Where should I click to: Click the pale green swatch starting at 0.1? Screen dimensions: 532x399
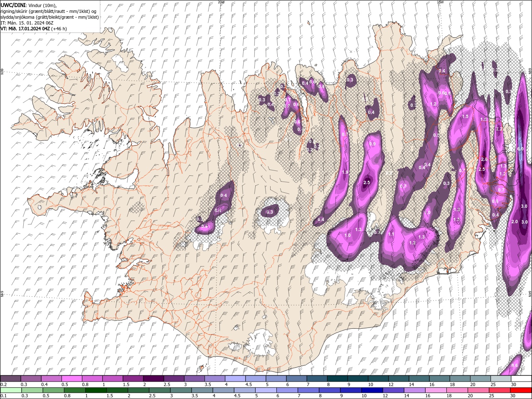[x=11, y=390]
